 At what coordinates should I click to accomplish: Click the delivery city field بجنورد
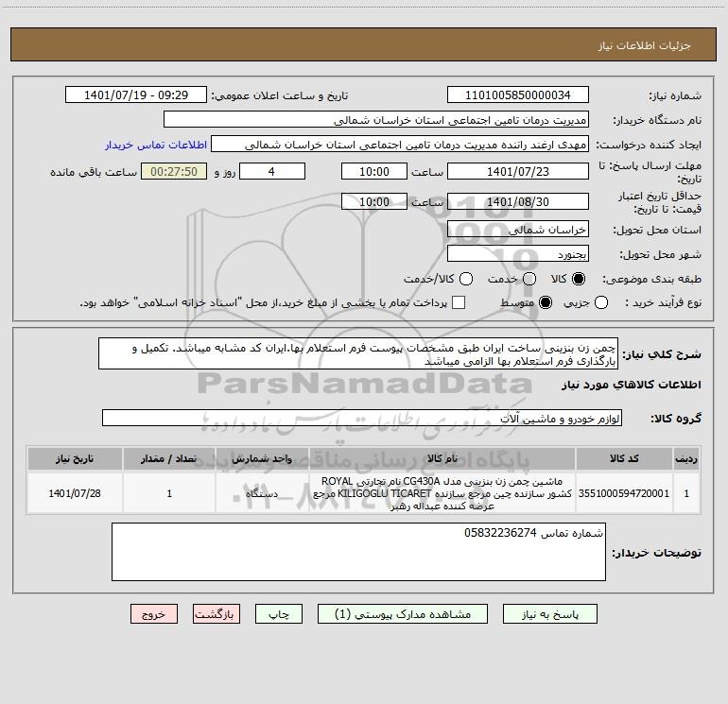point(518,254)
